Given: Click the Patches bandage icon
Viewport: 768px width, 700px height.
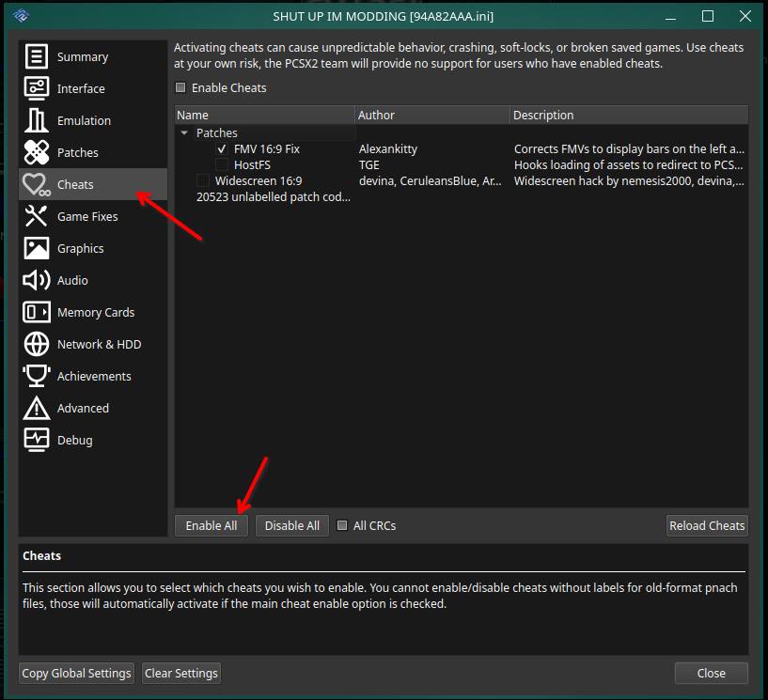Looking at the screenshot, I should click(37, 152).
